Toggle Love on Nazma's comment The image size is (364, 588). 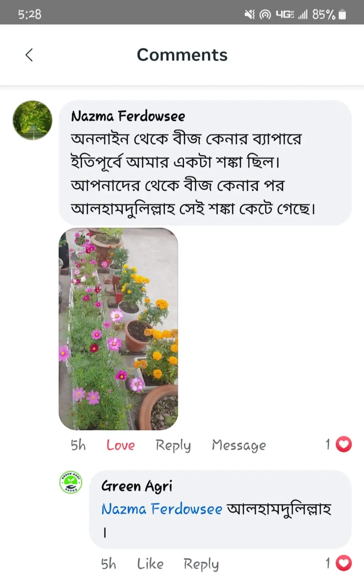tap(120, 445)
